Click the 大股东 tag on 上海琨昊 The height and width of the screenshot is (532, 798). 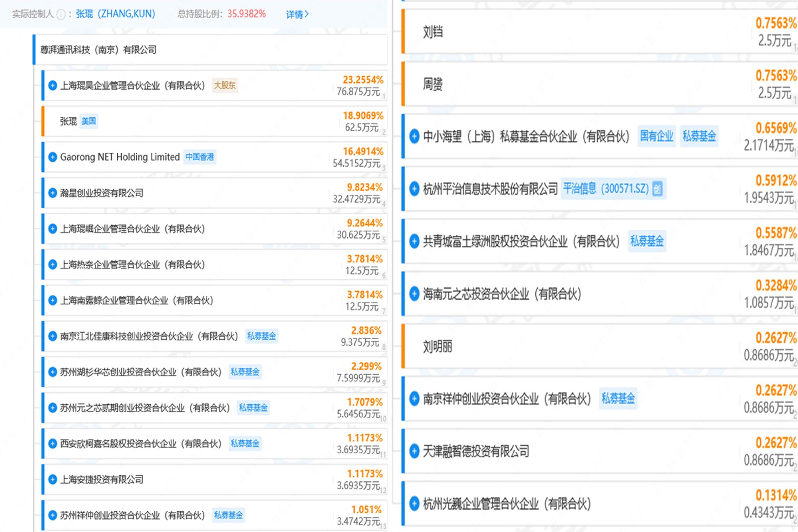(225, 86)
